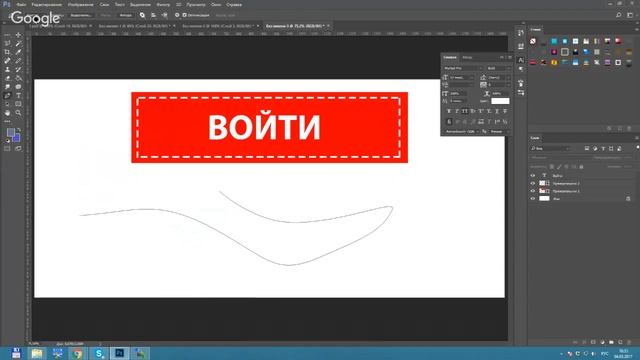Select the Hand tool

7,113
